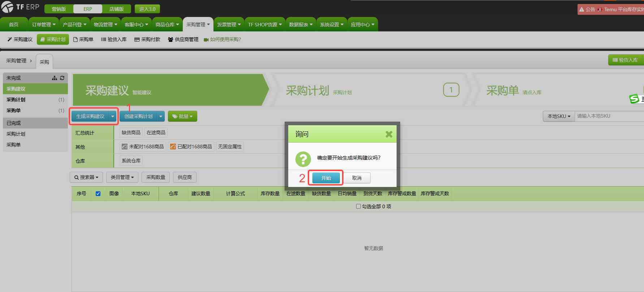
Task: Open the 本地SKU search type dropdown
Action: pyautogui.click(x=559, y=116)
